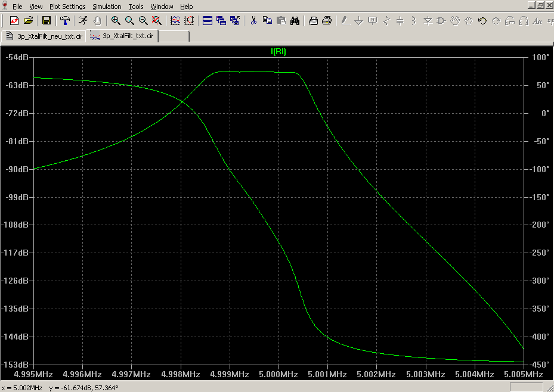The height and width of the screenshot is (392, 554).
Task: Click the -450° phase axis label
Action: point(539,365)
